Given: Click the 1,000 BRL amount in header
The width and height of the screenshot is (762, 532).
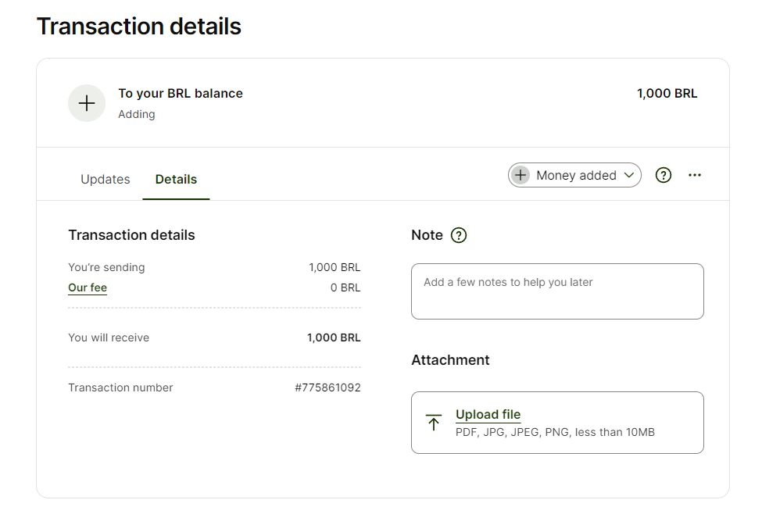Looking at the screenshot, I should point(667,93).
